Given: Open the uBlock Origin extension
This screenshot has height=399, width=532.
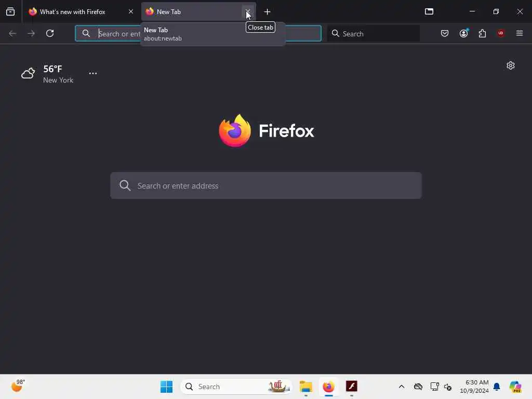Looking at the screenshot, I should click(501, 33).
